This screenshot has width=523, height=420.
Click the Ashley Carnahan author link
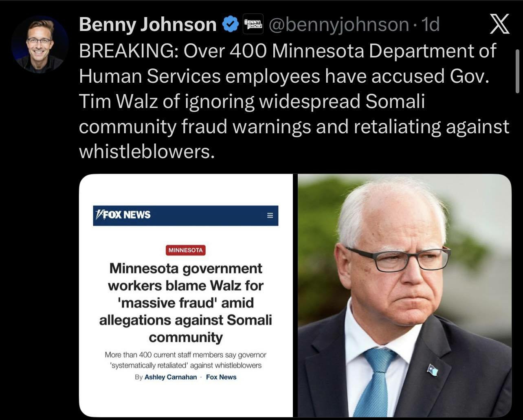pos(171,377)
